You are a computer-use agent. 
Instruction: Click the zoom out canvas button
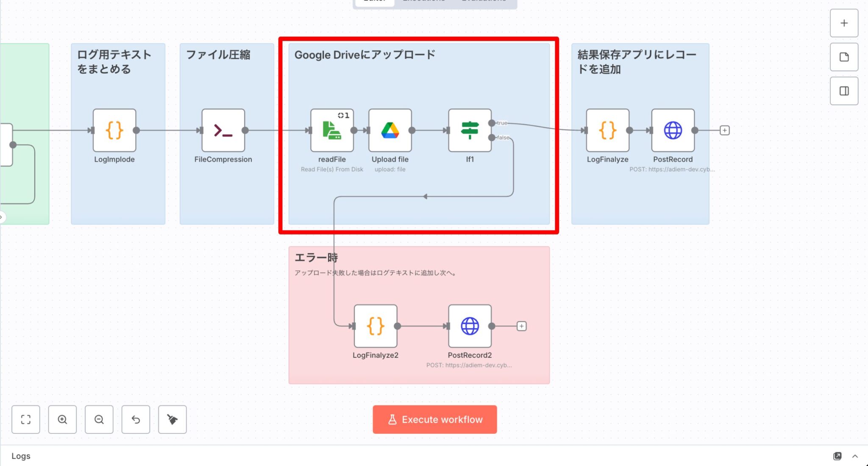(99, 419)
